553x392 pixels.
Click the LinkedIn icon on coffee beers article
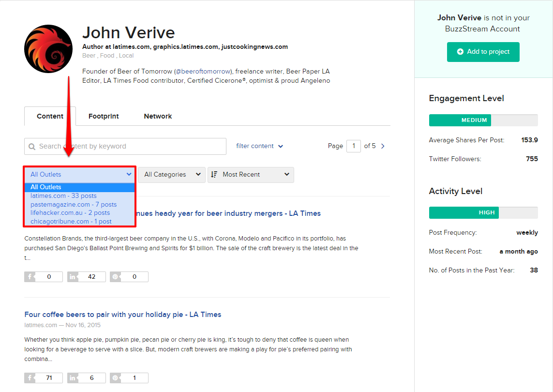pos(73,377)
